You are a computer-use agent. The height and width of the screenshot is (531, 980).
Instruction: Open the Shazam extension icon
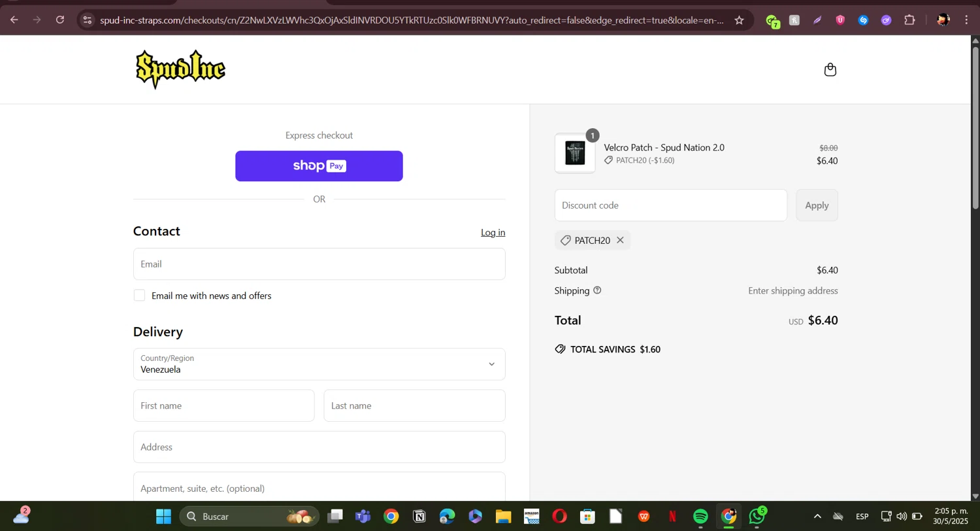(x=863, y=20)
